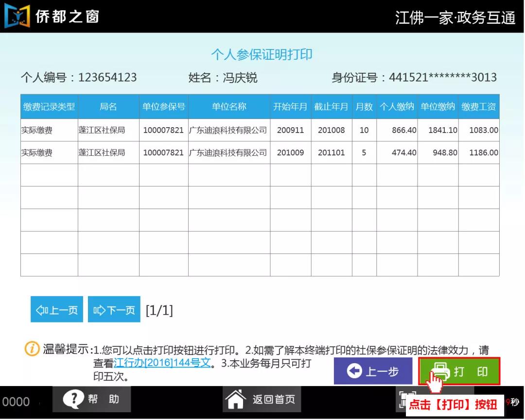525x420 pixels.
Task: Click the left arrow circle icon
Action: click(x=354, y=371)
